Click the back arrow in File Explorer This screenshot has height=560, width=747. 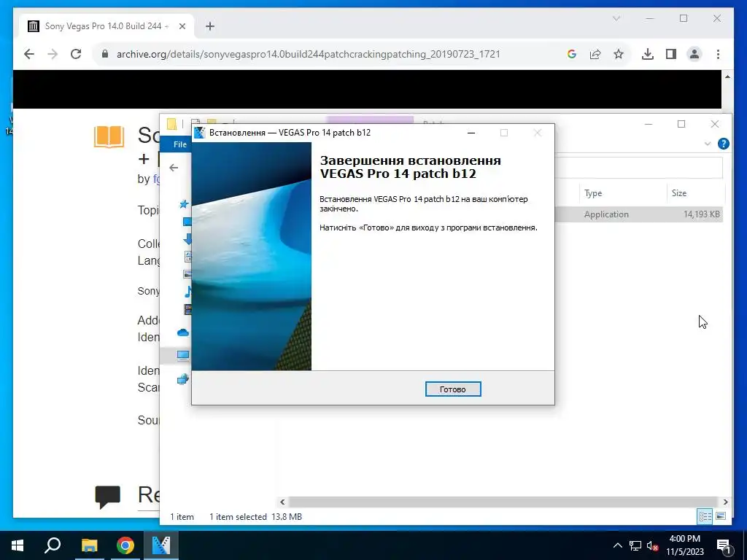(x=174, y=168)
